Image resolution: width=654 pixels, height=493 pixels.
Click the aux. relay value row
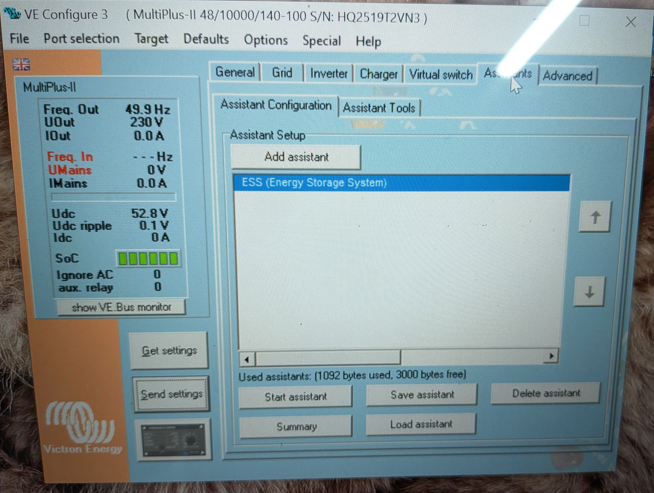click(110, 287)
